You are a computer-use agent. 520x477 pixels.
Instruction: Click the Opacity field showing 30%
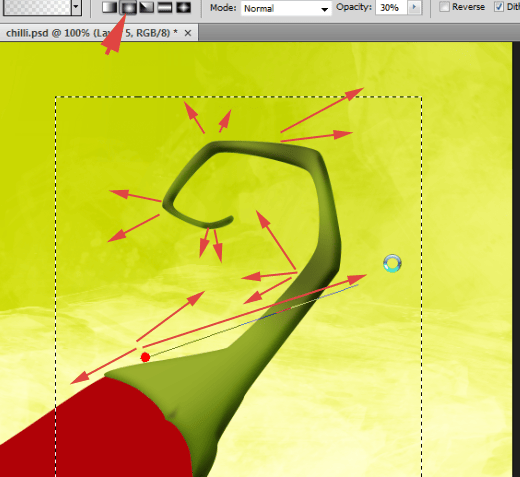391,7
